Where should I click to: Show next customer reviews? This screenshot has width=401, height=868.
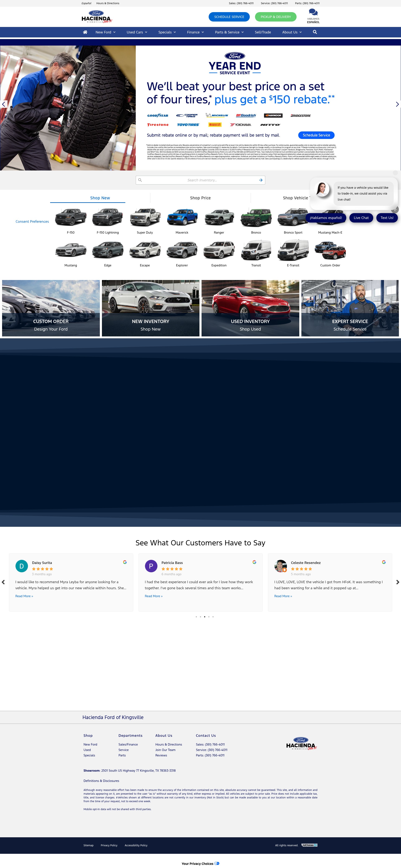(x=398, y=582)
